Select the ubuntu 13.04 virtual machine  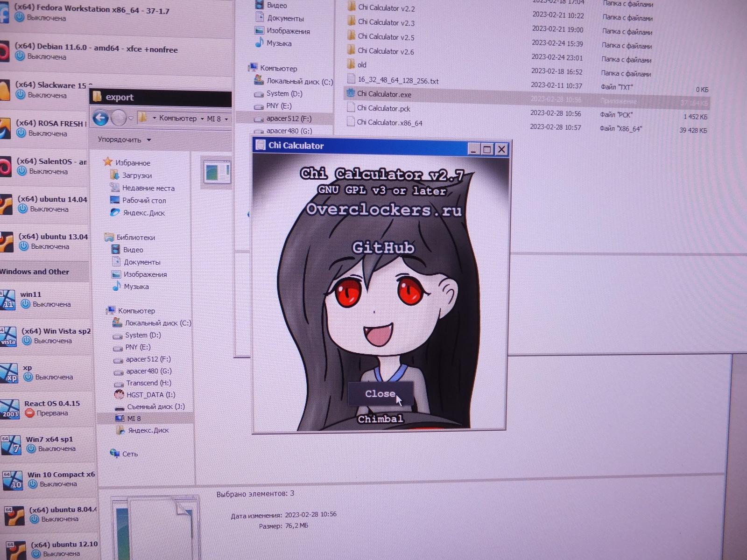44,242
